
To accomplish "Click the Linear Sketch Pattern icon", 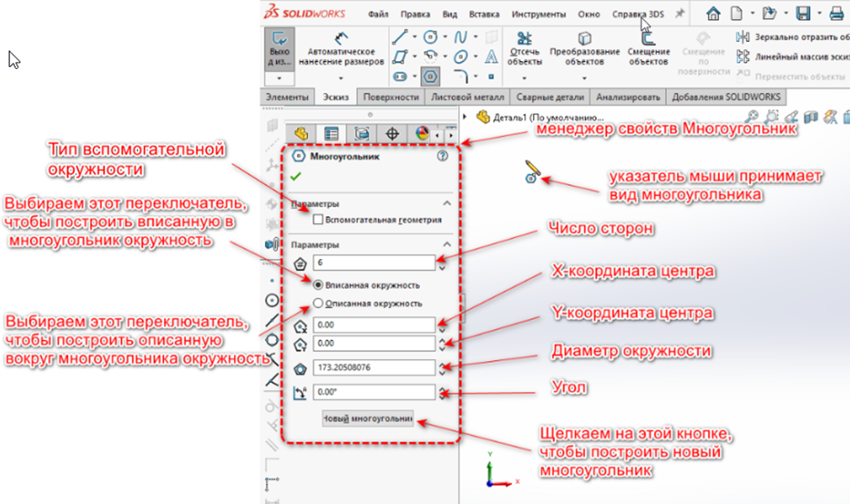I will click(743, 57).
